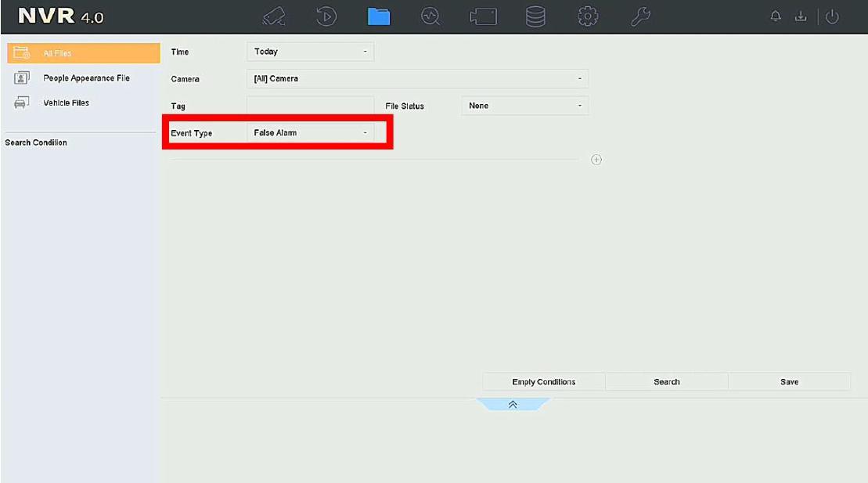Select All Files in left sidebar
The height and width of the screenshot is (483, 868).
(x=83, y=53)
